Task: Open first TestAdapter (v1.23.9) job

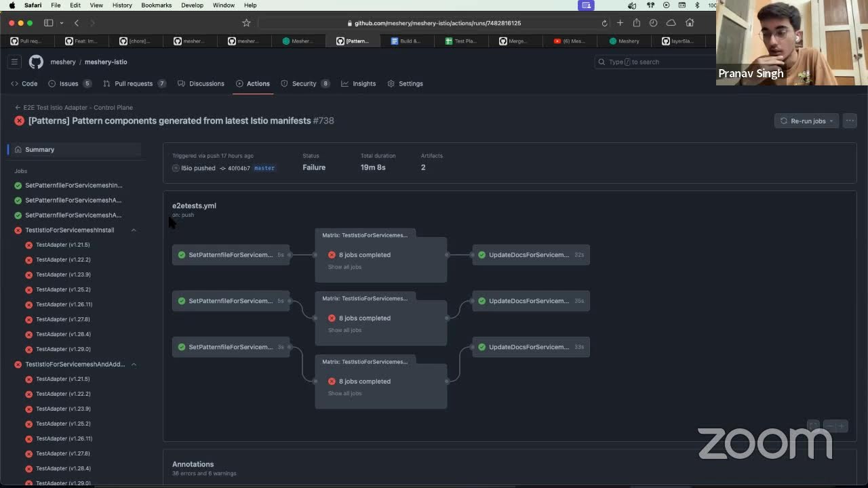Action: 63,274
